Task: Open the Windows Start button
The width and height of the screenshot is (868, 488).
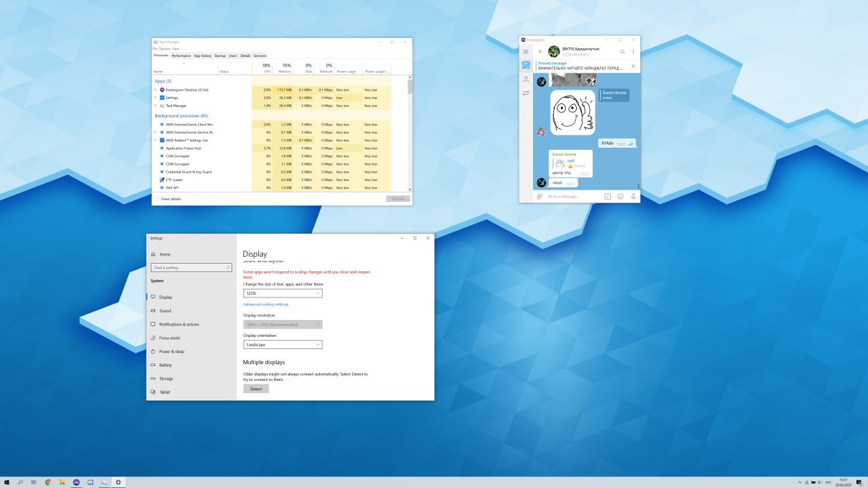Action: click(x=7, y=482)
